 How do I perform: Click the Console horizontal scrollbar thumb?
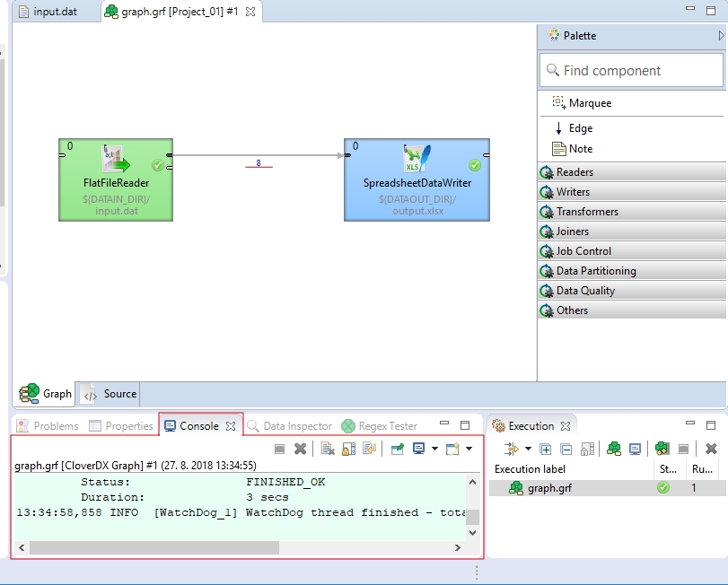(154, 548)
